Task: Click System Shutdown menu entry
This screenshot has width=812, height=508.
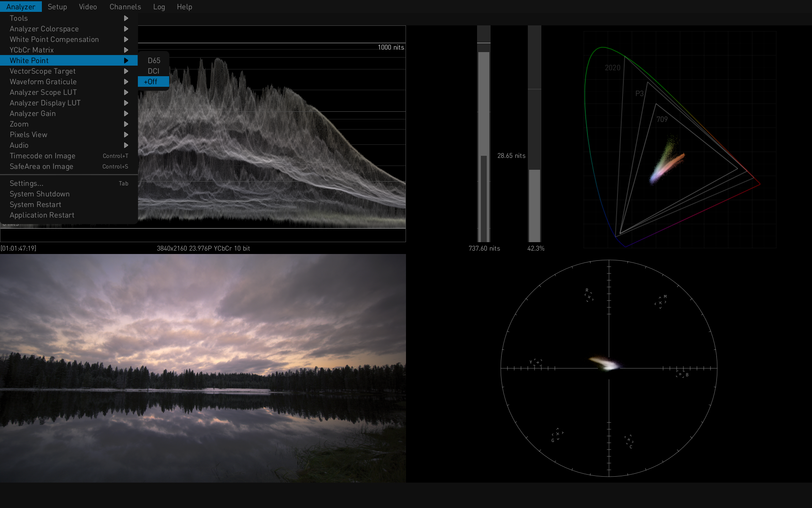Action: pos(40,194)
